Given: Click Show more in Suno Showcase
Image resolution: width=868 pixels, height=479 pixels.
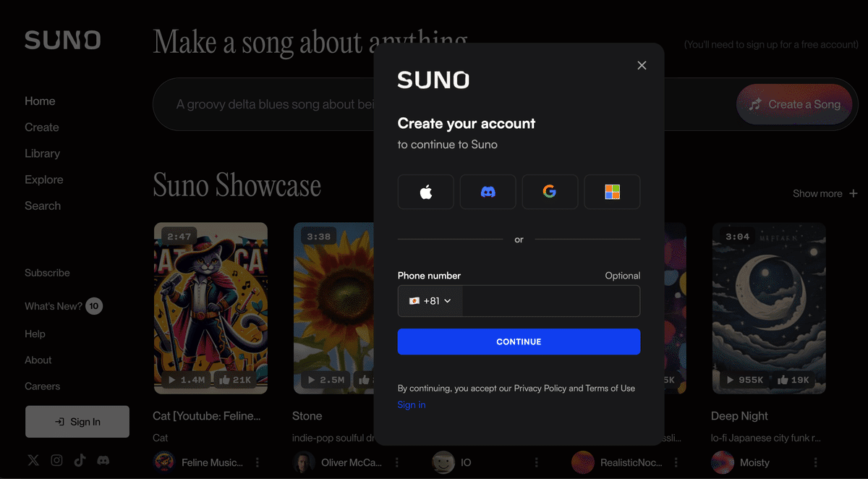Looking at the screenshot, I should tap(825, 193).
